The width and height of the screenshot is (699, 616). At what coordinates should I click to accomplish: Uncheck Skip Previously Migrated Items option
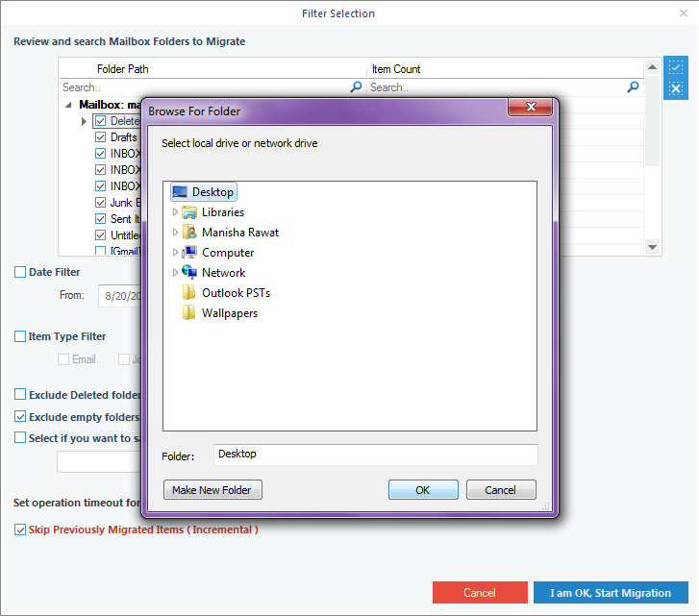(20, 530)
